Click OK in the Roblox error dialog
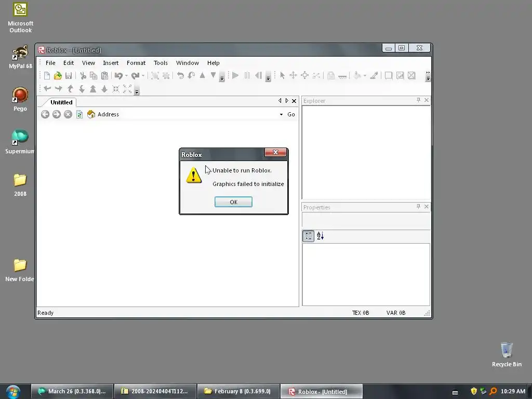Image resolution: width=532 pixels, height=399 pixels. coord(233,202)
